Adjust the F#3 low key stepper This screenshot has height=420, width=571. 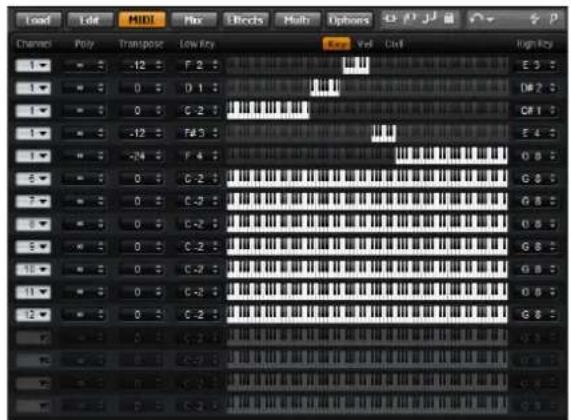point(215,133)
